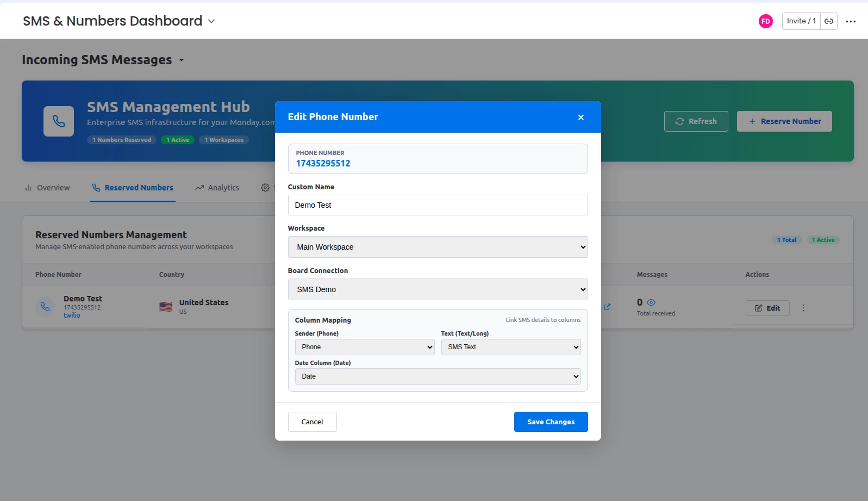Expand the Incoming SMS Messages view dropdown
The width and height of the screenshot is (868, 501).
182,60
